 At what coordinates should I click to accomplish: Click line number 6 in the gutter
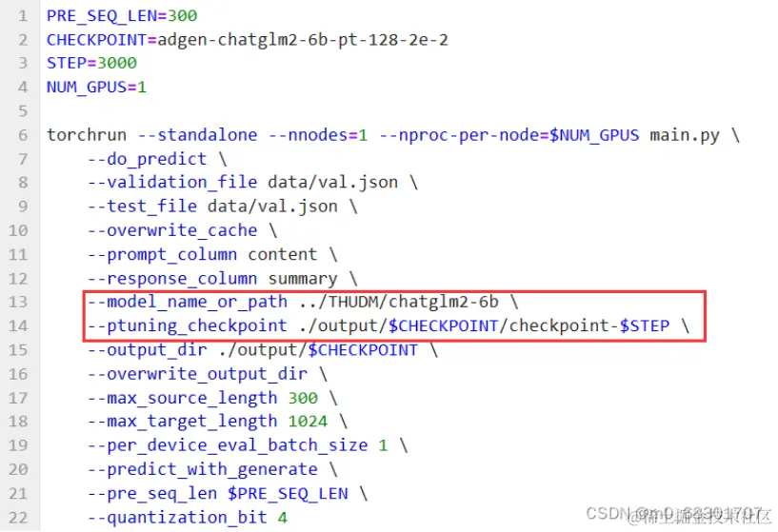[x=23, y=135]
